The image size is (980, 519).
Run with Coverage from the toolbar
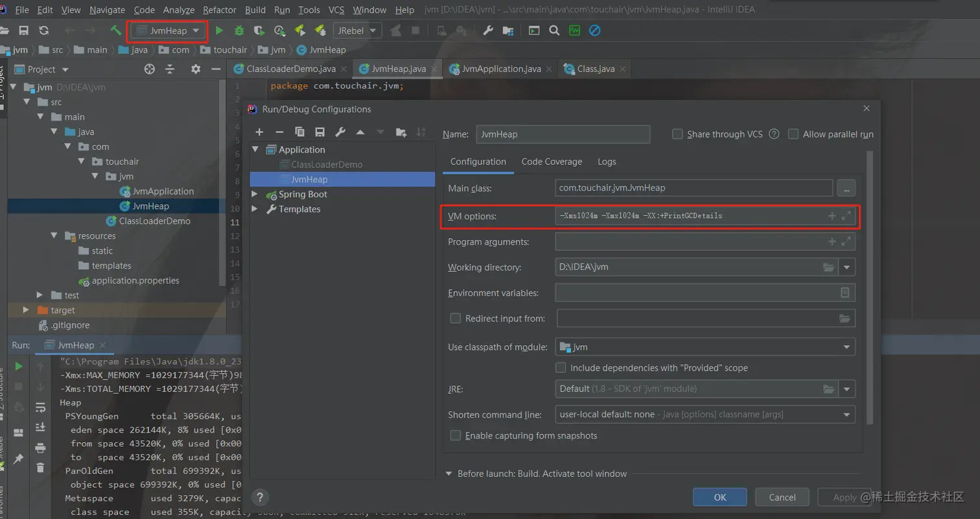(259, 30)
